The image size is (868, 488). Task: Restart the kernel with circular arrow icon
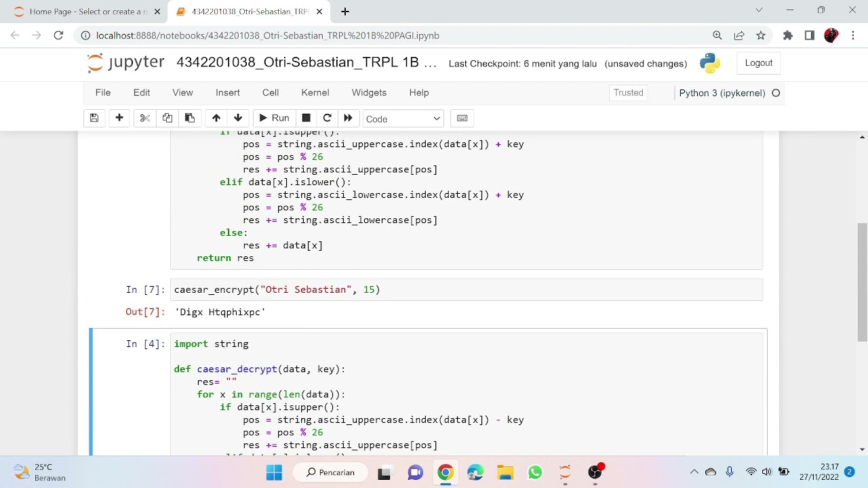point(327,118)
